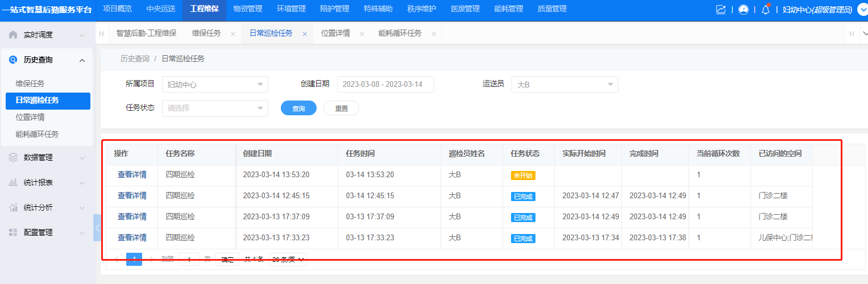Select 维保任务 in the sidebar
868x284 pixels.
30,84
